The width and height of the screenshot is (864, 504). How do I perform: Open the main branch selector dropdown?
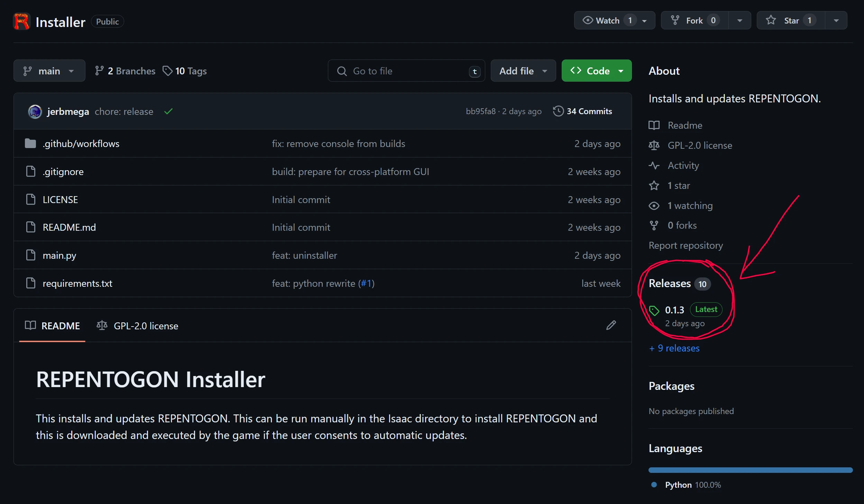point(49,71)
